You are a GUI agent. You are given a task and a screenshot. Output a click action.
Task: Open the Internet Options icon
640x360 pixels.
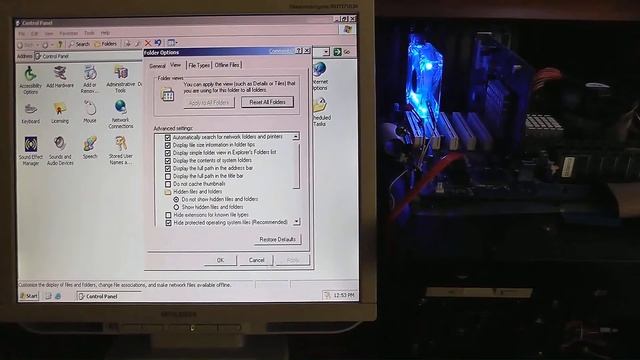tap(320, 76)
